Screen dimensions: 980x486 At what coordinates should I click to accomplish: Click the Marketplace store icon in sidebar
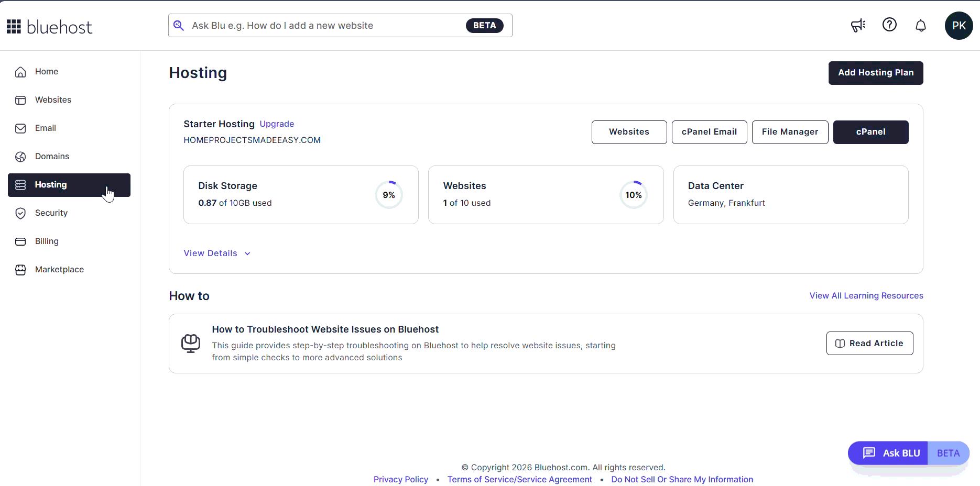point(20,270)
